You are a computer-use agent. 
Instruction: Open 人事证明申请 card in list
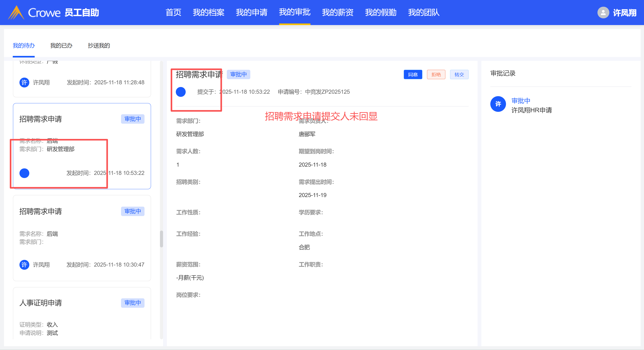41,303
